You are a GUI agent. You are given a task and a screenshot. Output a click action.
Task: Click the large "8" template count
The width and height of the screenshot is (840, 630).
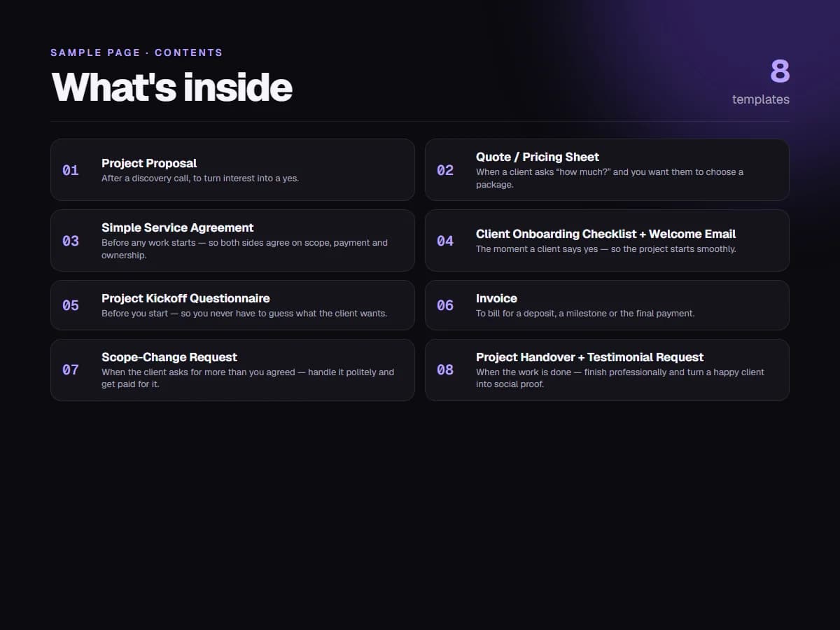(780, 71)
